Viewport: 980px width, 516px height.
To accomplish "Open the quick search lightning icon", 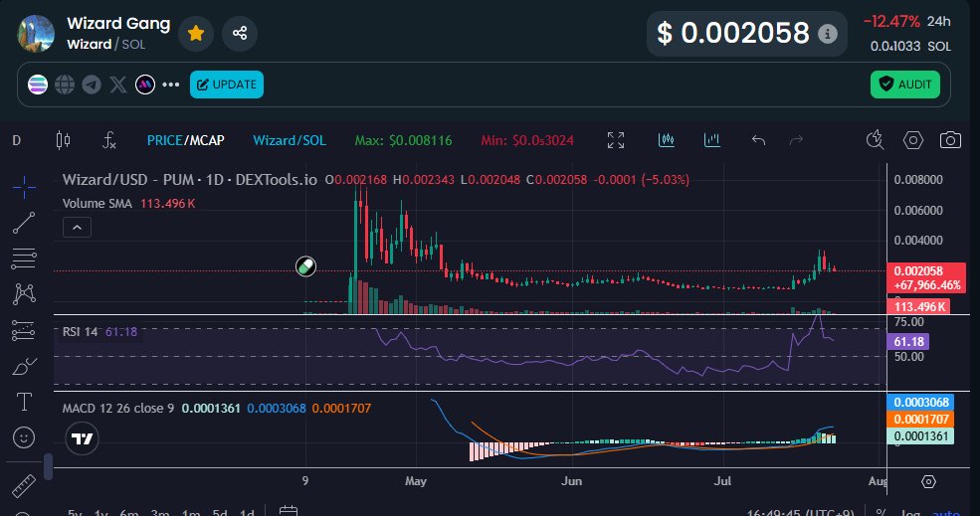I will [875, 140].
